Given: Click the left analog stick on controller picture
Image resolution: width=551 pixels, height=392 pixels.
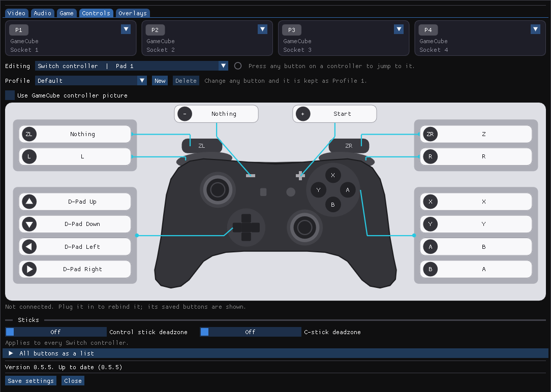Looking at the screenshot, I should click(x=218, y=190).
